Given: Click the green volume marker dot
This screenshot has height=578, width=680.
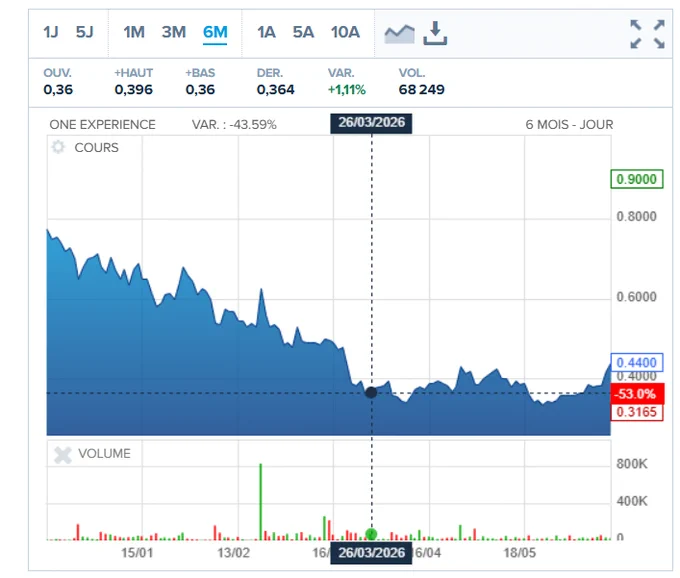Looking at the screenshot, I should click(x=371, y=534).
